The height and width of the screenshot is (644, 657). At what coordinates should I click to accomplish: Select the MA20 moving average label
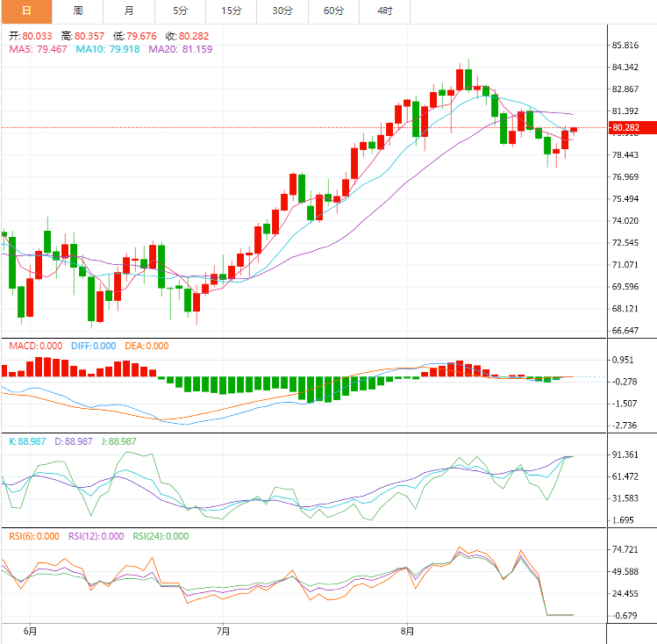180,49
